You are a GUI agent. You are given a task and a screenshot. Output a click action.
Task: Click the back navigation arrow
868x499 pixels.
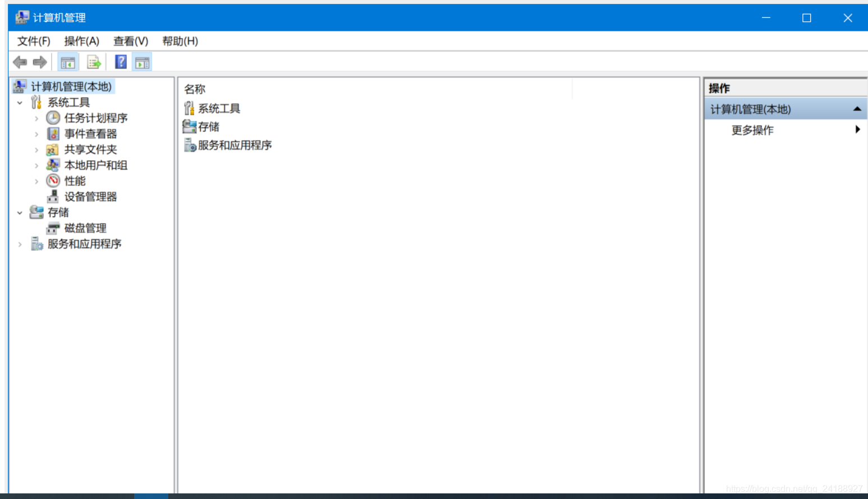click(x=19, y=62)
